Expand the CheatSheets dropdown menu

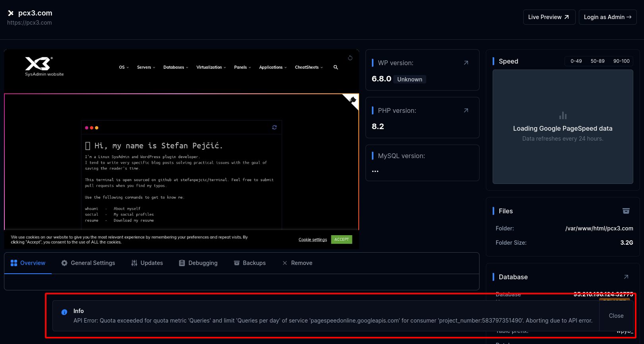(x=309, y=68)
